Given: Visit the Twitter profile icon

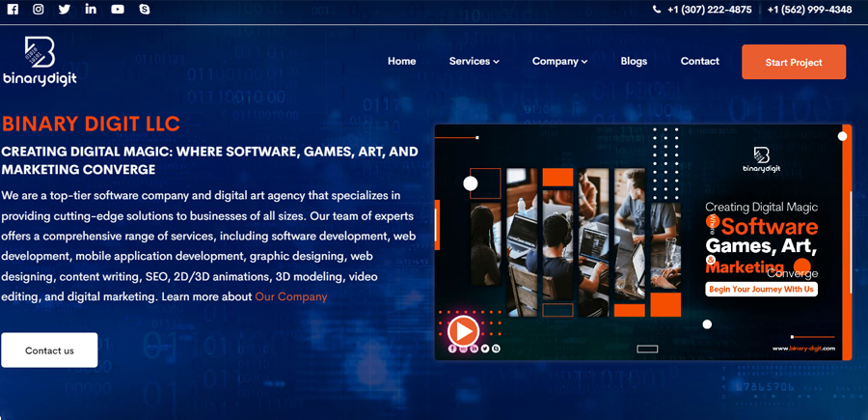Looking at the screenshot, I should 65,10.
